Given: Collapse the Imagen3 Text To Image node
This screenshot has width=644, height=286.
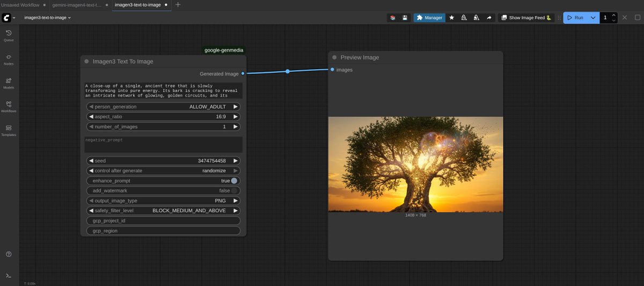Looking at the screenshot, I should pos(86,61).
